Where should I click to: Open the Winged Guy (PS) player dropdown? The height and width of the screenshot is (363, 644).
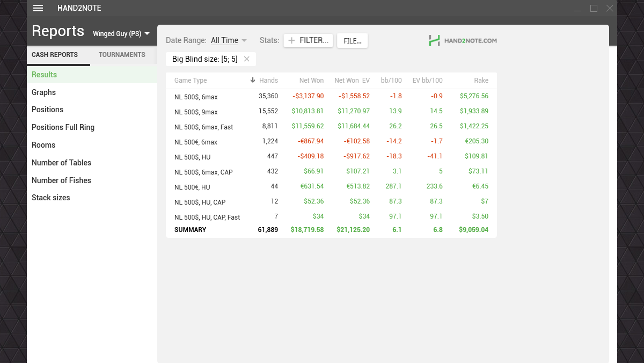[x=121, y=33]
